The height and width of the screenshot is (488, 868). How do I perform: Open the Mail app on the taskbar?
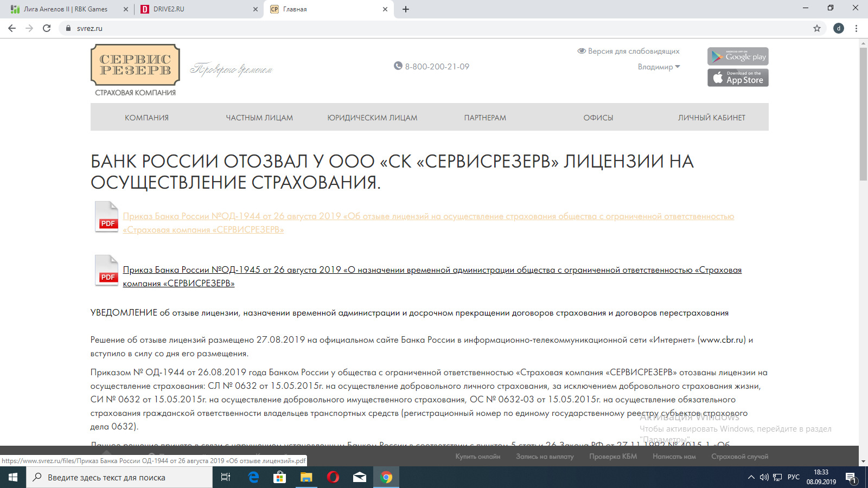point(360,477)
